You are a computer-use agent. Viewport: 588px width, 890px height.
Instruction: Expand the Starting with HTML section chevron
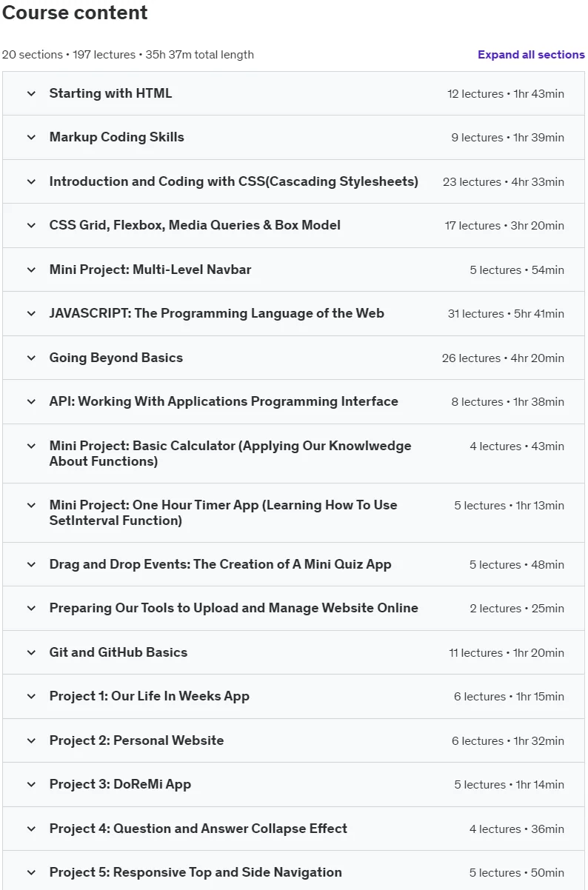pyautogui.click(x=31, y=93)
